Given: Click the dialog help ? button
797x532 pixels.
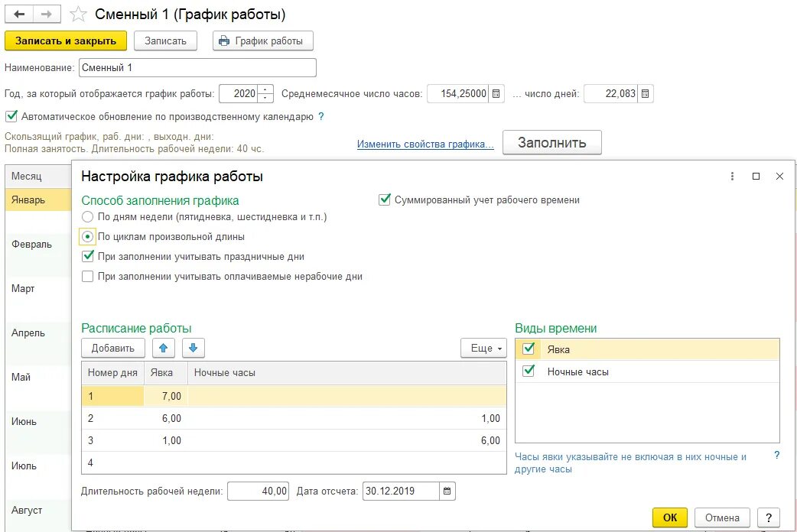Looking at the screenshot, I should 769,517.
